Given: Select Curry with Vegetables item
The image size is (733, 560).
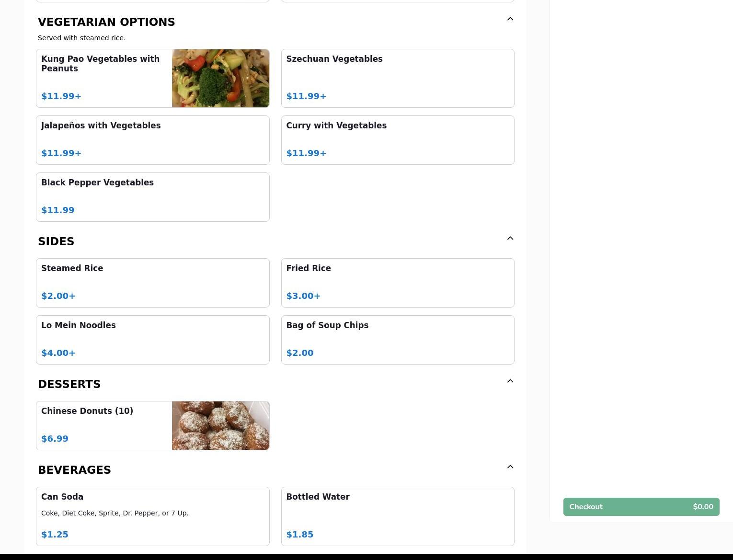Looking at the screenshot, I should pyautogui.click(x=398, y=140).
